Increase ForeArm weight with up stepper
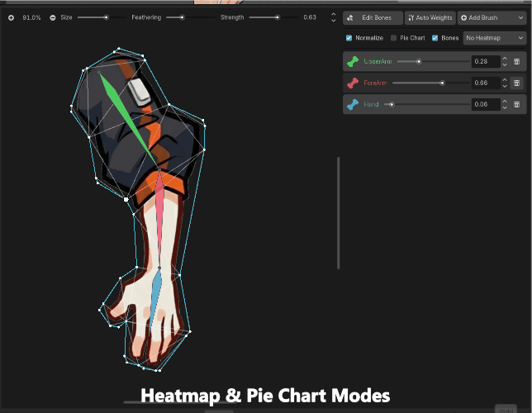The image size is (532, 413). click(505, 80)
